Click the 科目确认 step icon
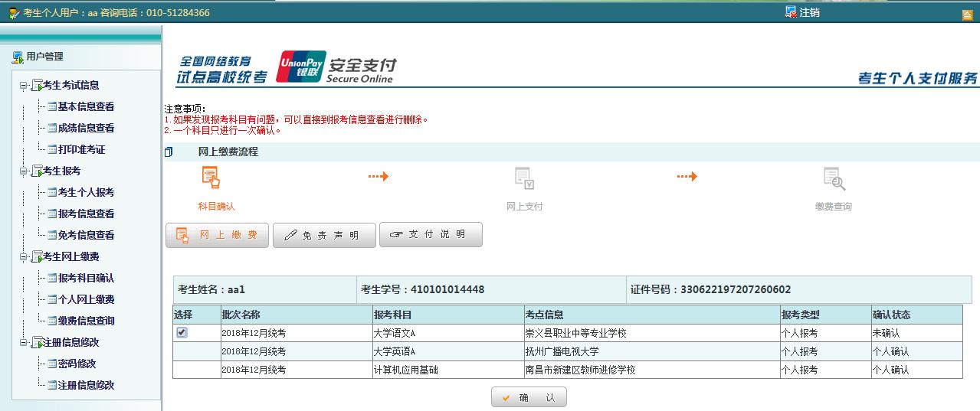This screenshot has width=980, height=411. tap(211, 178)
